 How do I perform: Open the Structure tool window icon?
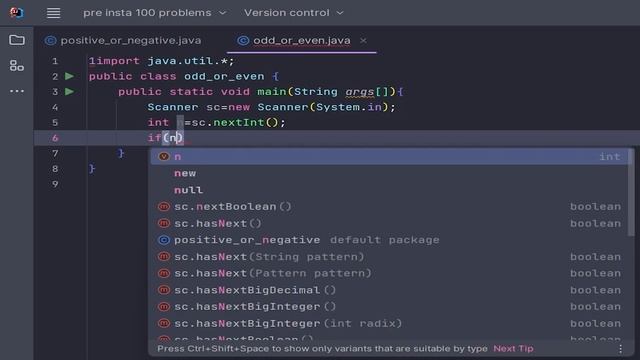click(x=17, y=65)
